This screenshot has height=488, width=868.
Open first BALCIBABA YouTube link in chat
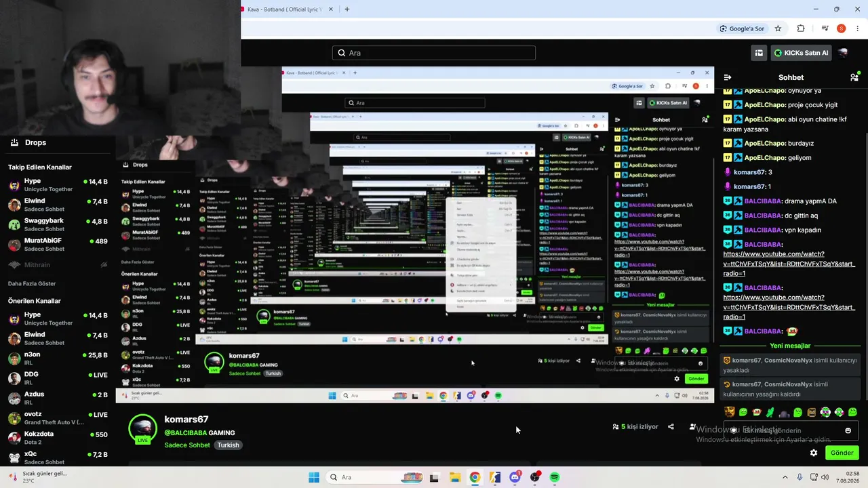tap(789, 264)
